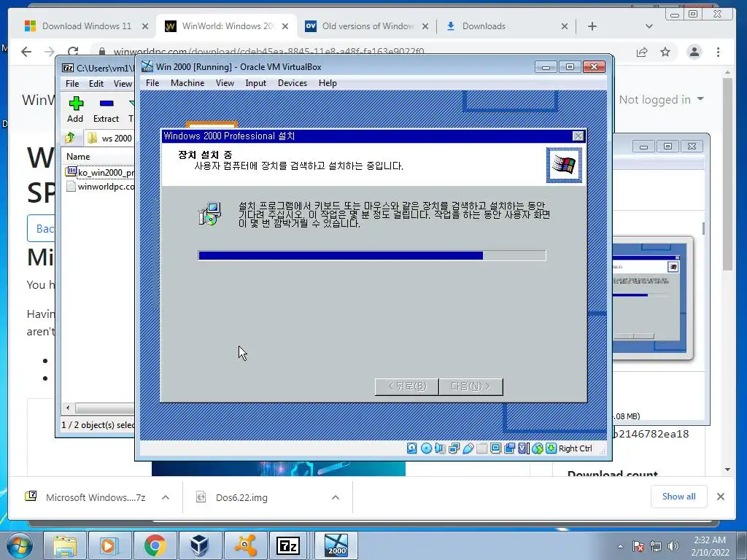This screenshot has width=747, height=560.
Task: Open the VirtualBox Input menu
Action: tap(256, 83)
